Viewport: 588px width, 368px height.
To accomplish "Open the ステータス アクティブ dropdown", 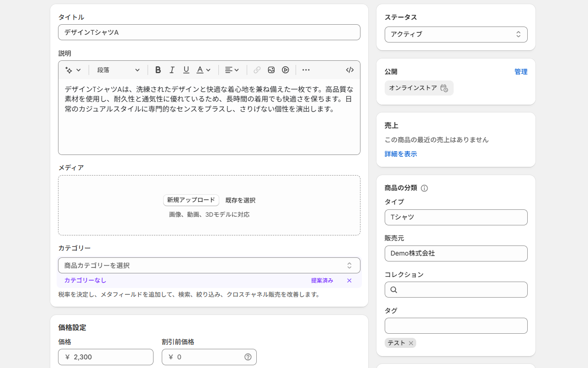I will pyautogui.click(x=456, y=34).
